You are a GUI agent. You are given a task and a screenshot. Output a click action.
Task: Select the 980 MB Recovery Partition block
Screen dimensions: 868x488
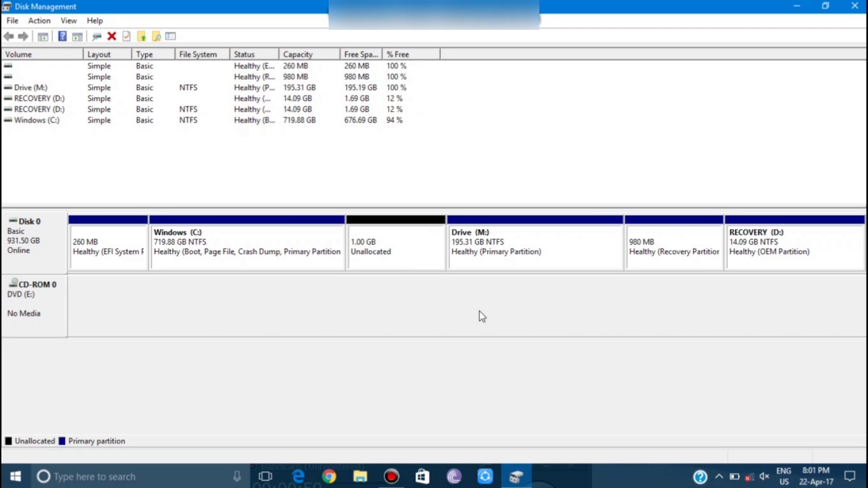point(674,243)
